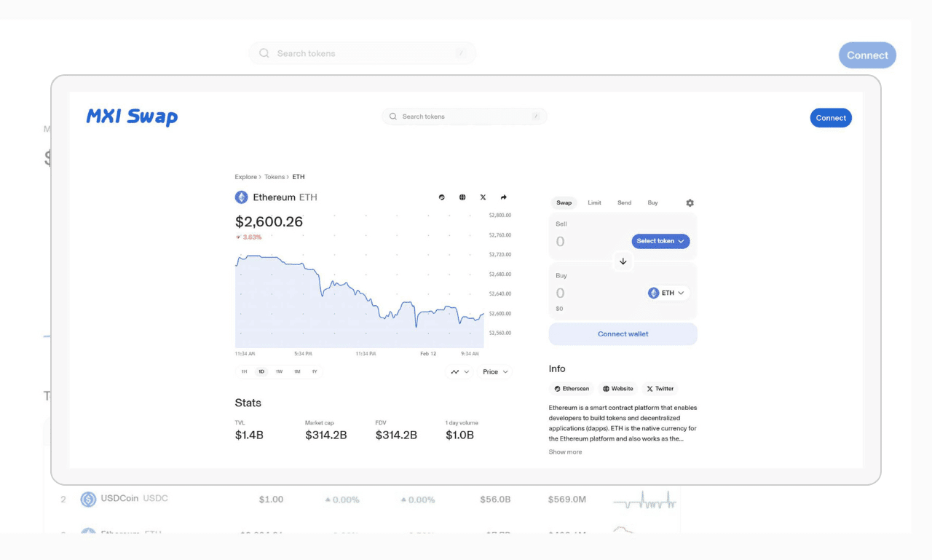The image size is (932, 560).
Task: Select the 1D chart timeframe
Action: 261,371
